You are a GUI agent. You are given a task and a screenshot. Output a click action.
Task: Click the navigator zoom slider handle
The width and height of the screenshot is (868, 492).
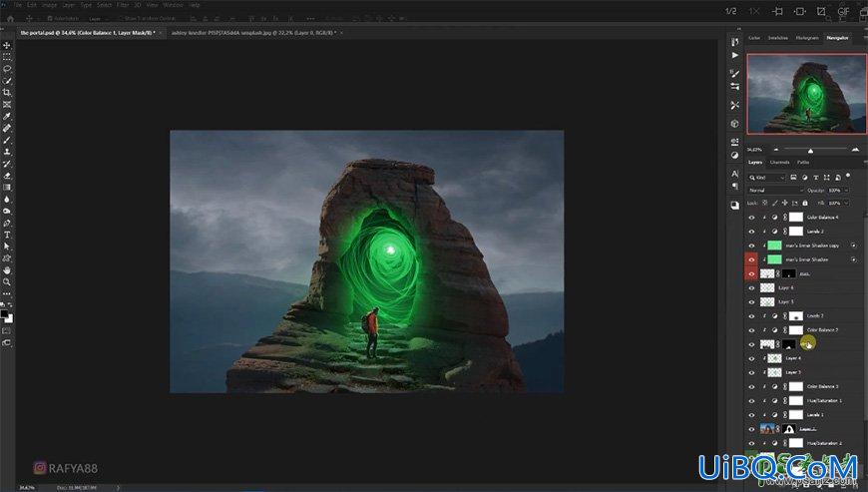810,151
